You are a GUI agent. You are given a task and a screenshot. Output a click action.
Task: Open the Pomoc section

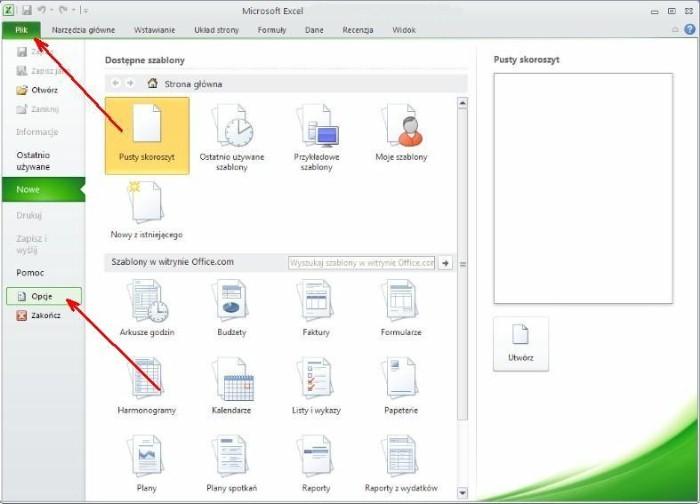(x=30, y=273)
